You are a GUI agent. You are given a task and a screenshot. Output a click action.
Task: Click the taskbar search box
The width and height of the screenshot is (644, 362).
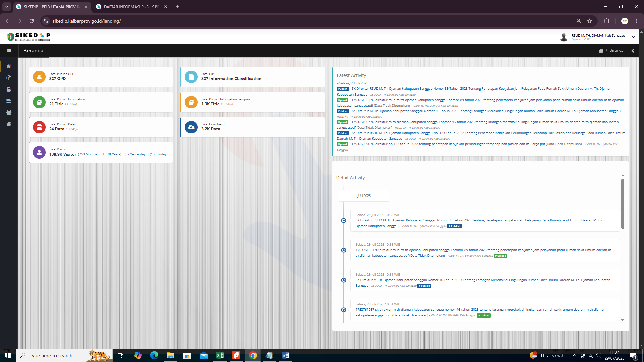64,355
